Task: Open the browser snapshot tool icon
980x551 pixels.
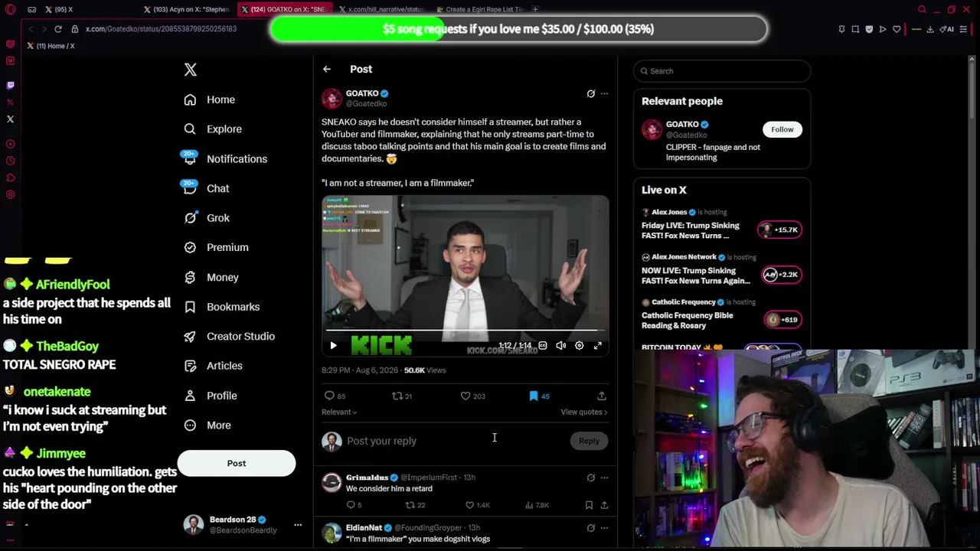Action: pos(855,29)
